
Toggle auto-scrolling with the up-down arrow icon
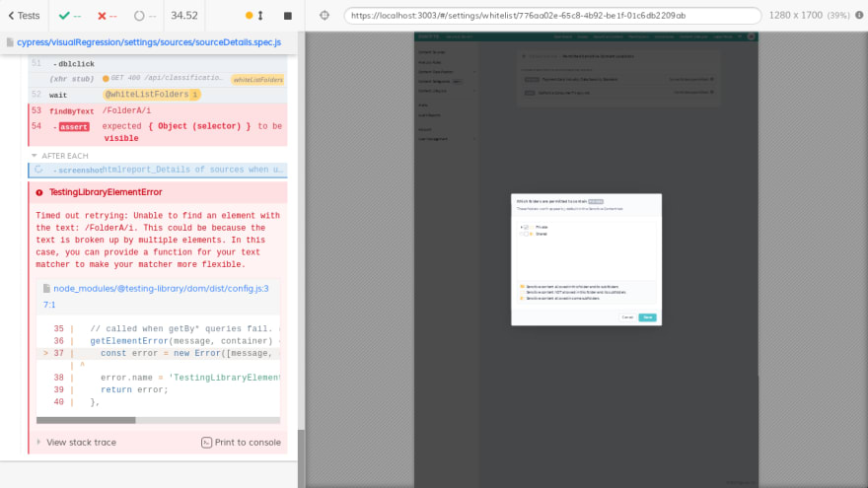point(260,16)
